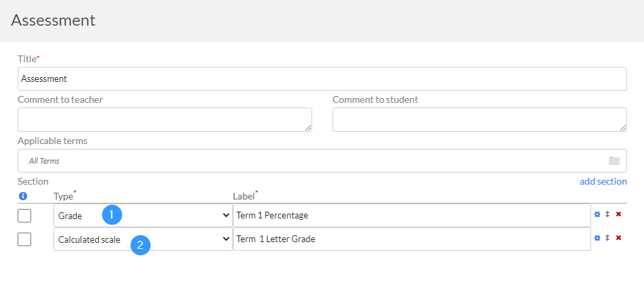This screenshot has width=644, height=282.
Task: Click reorder arrows on Term 1 Letter Grade row
Action: (607, 238)
